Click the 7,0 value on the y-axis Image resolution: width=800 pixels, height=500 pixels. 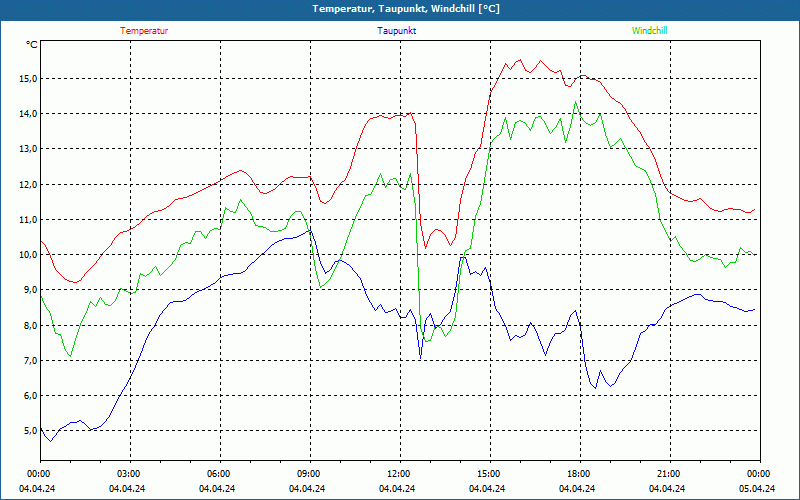(x=31, y=361)
